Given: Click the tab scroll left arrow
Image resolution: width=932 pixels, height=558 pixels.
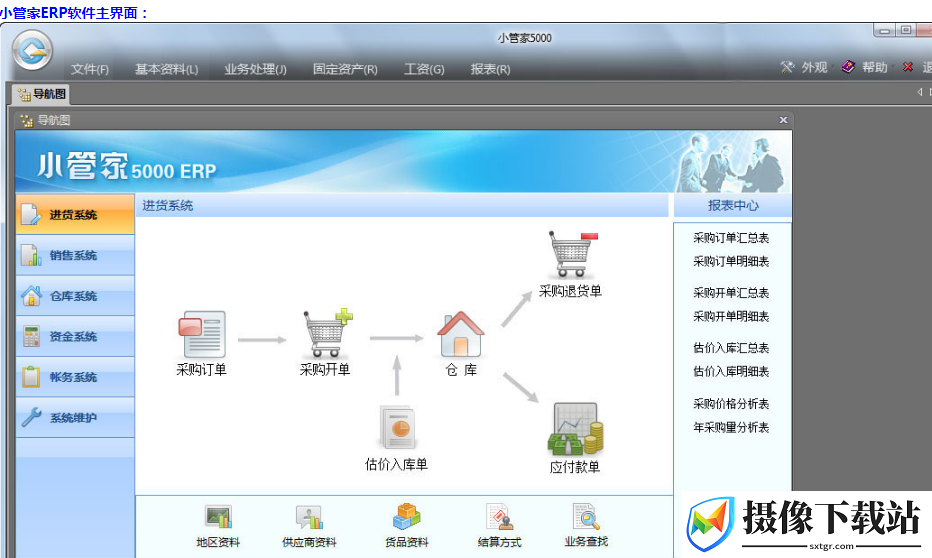Looking at the screenshot, I should click(920, 92).
